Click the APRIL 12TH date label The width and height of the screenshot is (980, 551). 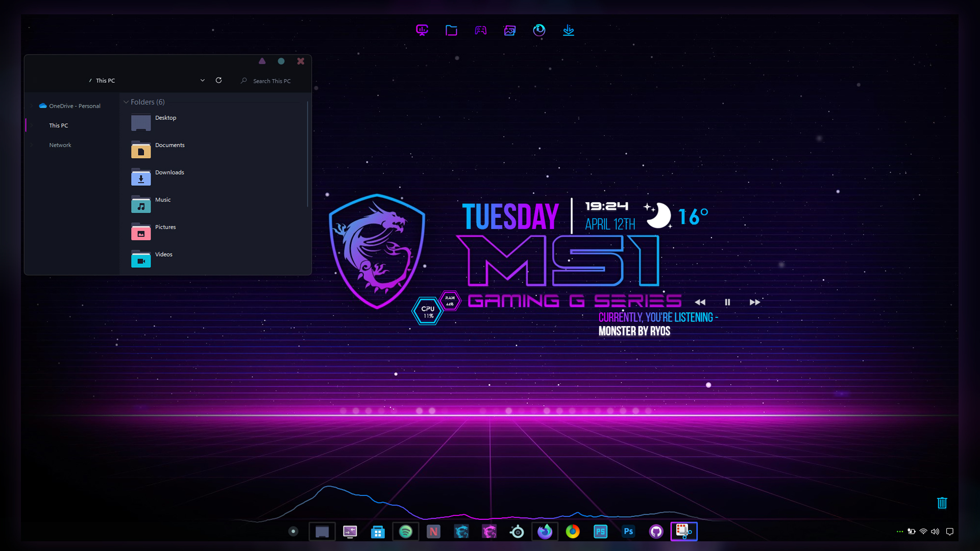tap(610, 224)
